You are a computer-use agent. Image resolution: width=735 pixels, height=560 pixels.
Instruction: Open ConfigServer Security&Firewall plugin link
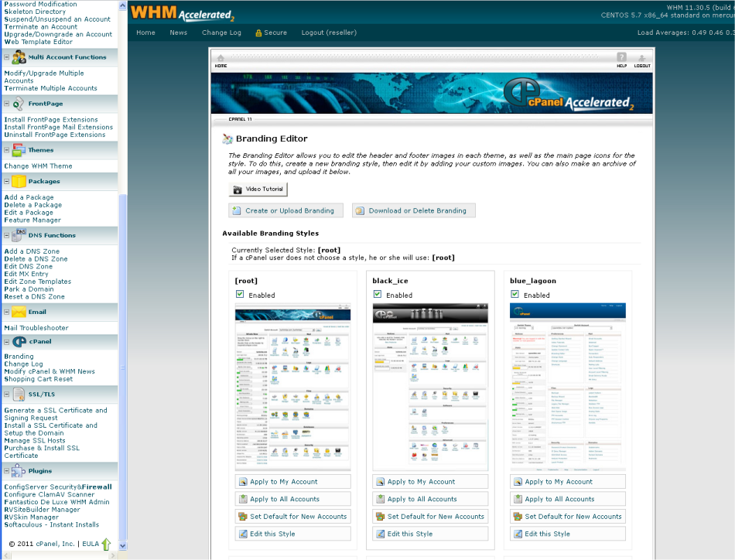pos(58,487)
